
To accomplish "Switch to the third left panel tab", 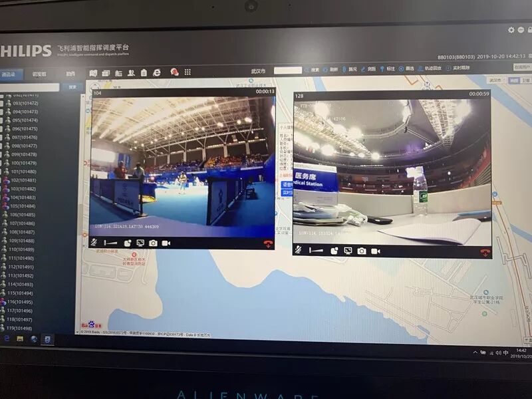I will click(x=70, y=74).
